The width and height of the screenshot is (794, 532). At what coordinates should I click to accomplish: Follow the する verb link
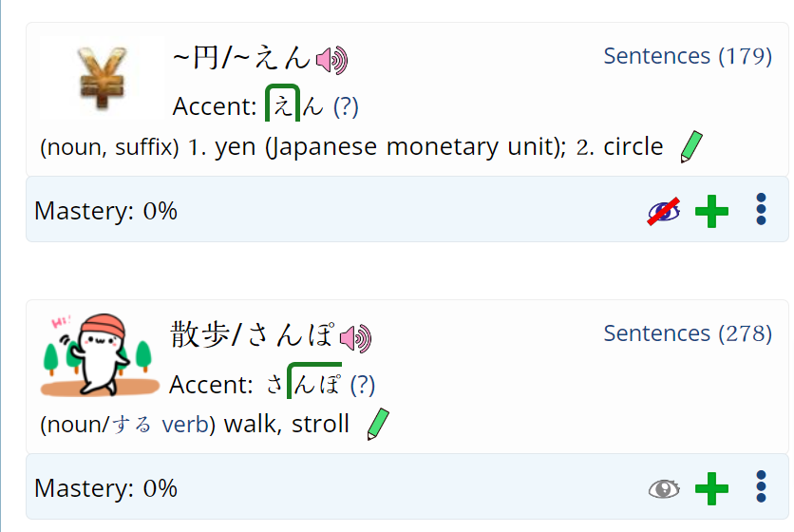pos(160,425)
